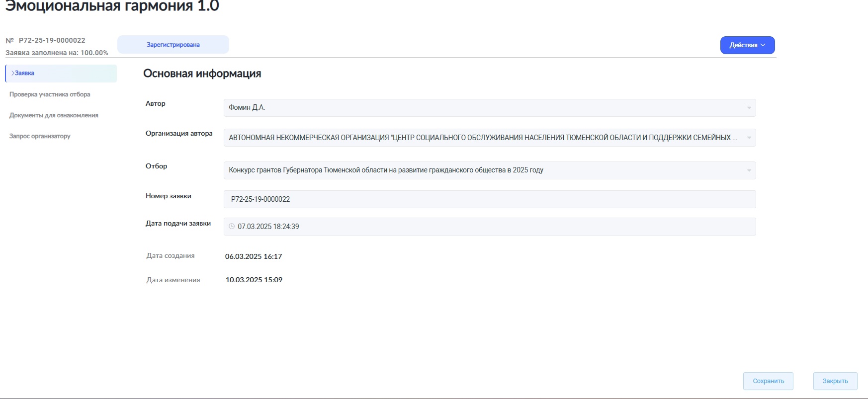Open Документы для ознакомления section
Viewport: 868px width, 399px height.
[54, 115]
